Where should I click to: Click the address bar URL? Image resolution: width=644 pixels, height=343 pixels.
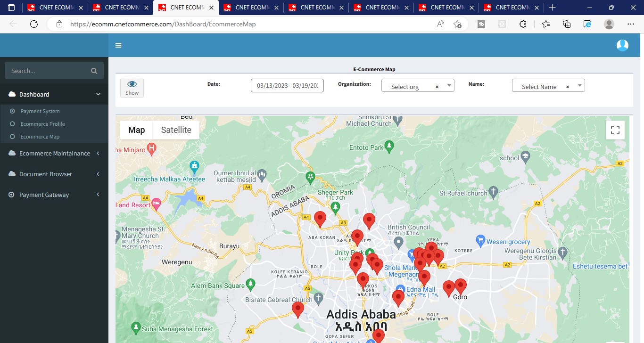coord(163,24)
